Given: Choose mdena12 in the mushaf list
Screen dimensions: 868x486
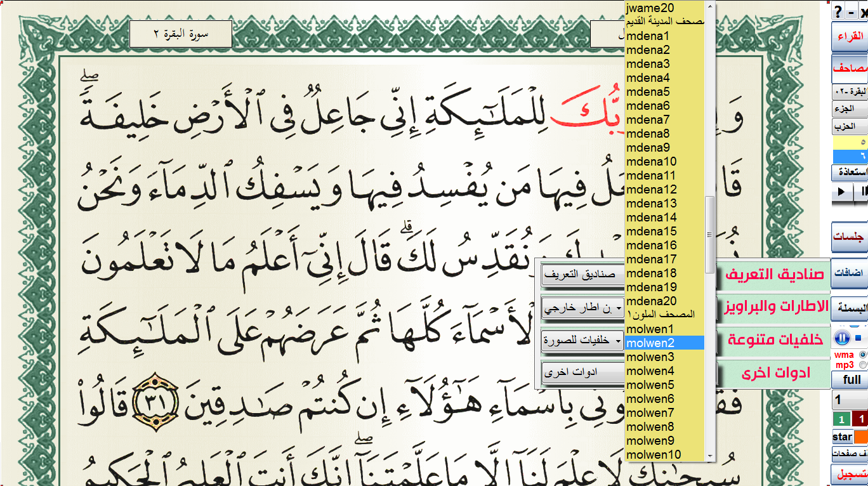Looking at the screenshot, I should (651, 189).
